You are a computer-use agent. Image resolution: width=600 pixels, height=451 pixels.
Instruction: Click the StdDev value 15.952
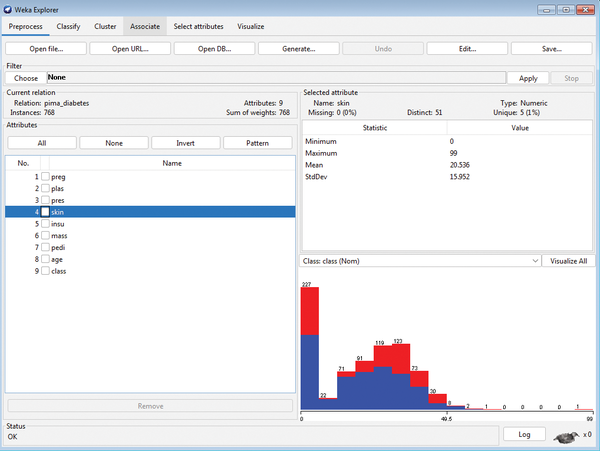pyautogui.click(x=460, y=177)
